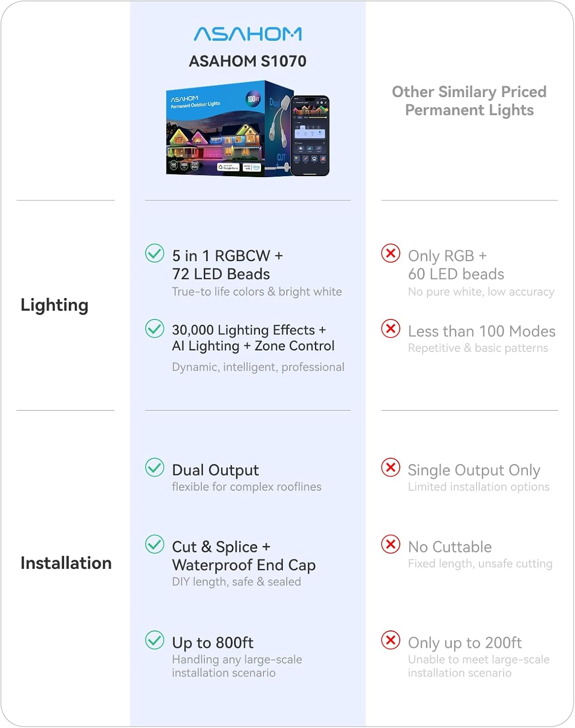Click green checkmark next to 30,000 Lighting Effects

(x=155, y=329)
